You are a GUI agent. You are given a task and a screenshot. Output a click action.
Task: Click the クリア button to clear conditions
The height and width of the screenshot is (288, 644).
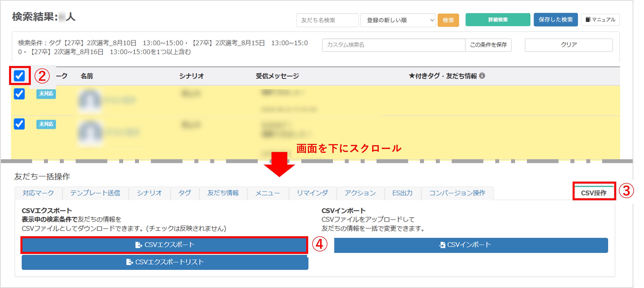point(568,44)
